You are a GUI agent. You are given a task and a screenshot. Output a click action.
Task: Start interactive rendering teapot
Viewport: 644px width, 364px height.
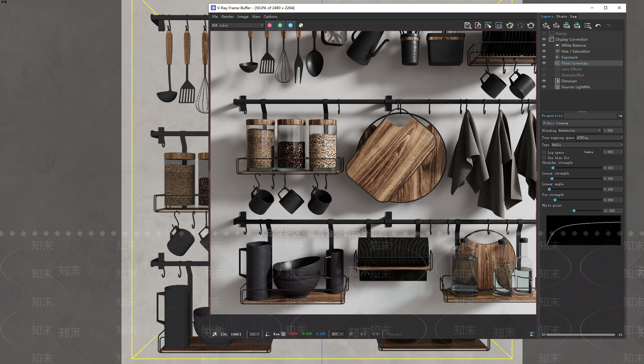[x=510, y=25]
